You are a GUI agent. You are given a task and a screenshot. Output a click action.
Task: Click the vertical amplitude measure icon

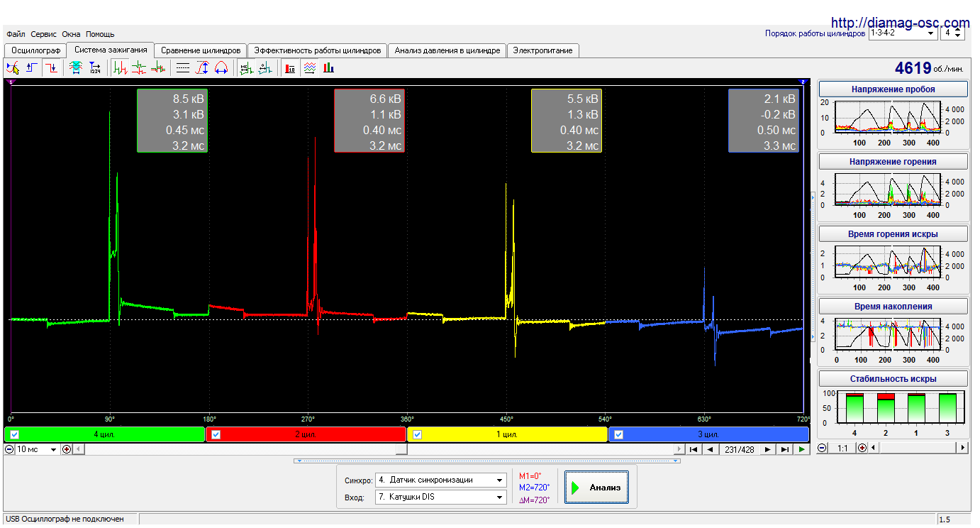coord(202,68)
